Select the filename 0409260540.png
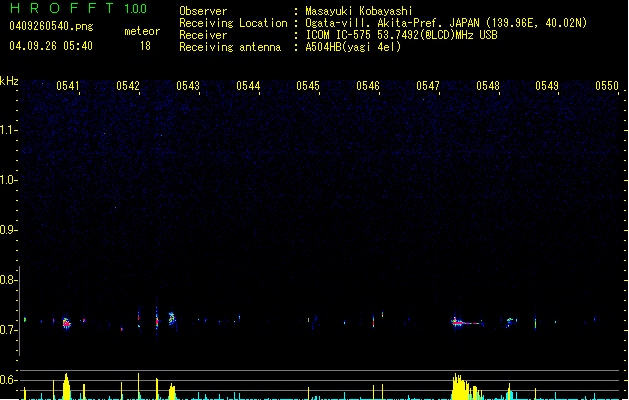 (x=51, y=26)
